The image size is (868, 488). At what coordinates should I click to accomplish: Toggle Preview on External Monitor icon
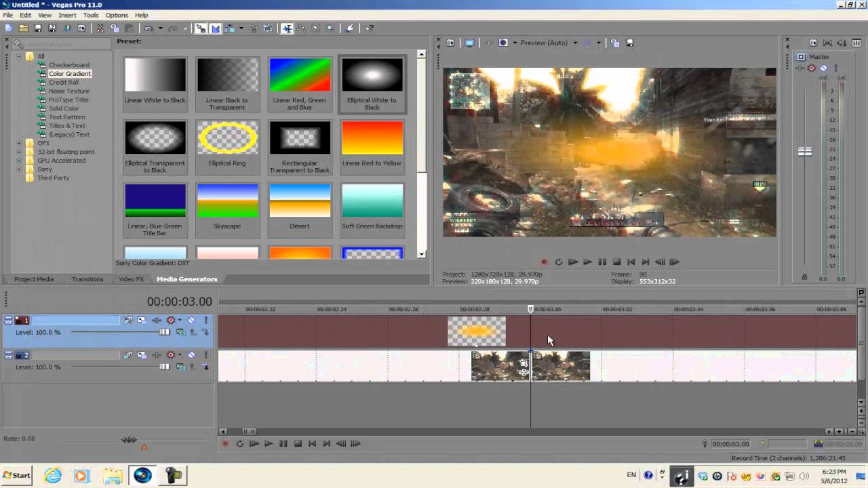[469, 43]
